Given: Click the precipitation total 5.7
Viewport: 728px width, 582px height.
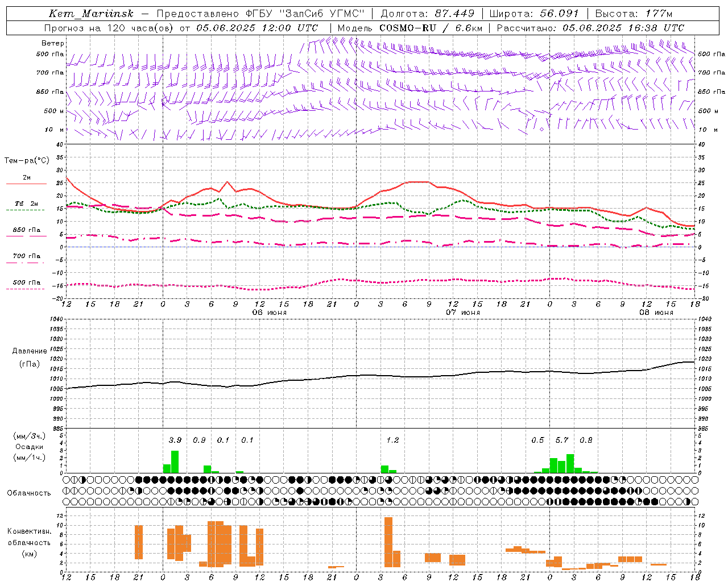Looking at the screenshot, I should [562, 440].
